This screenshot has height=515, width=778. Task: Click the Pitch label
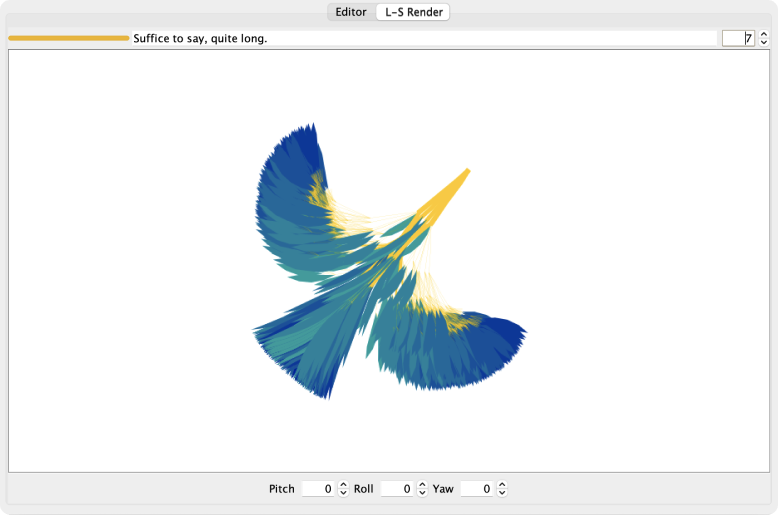click(x=281, y=489)
